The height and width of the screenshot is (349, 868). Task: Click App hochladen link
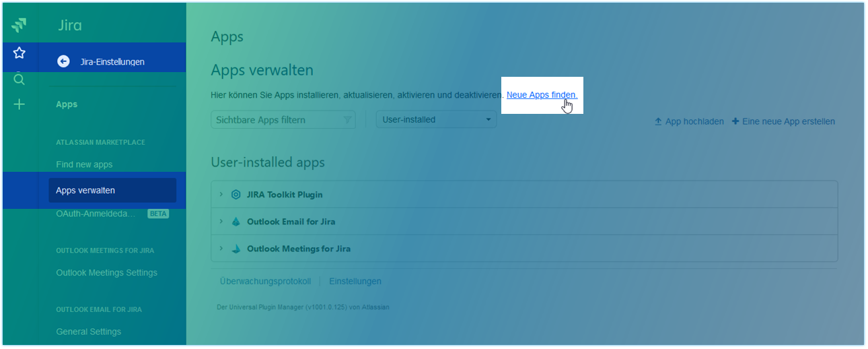(x=689, y=122)
